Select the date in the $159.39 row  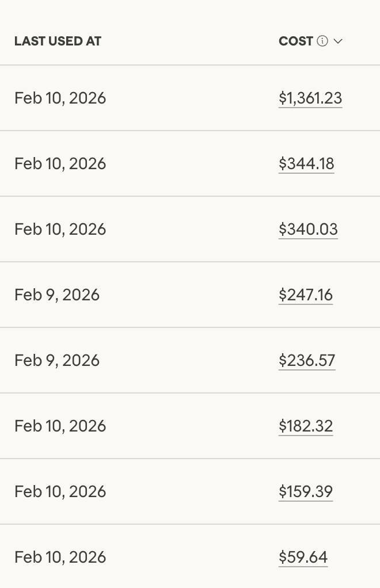click(60, 492)
